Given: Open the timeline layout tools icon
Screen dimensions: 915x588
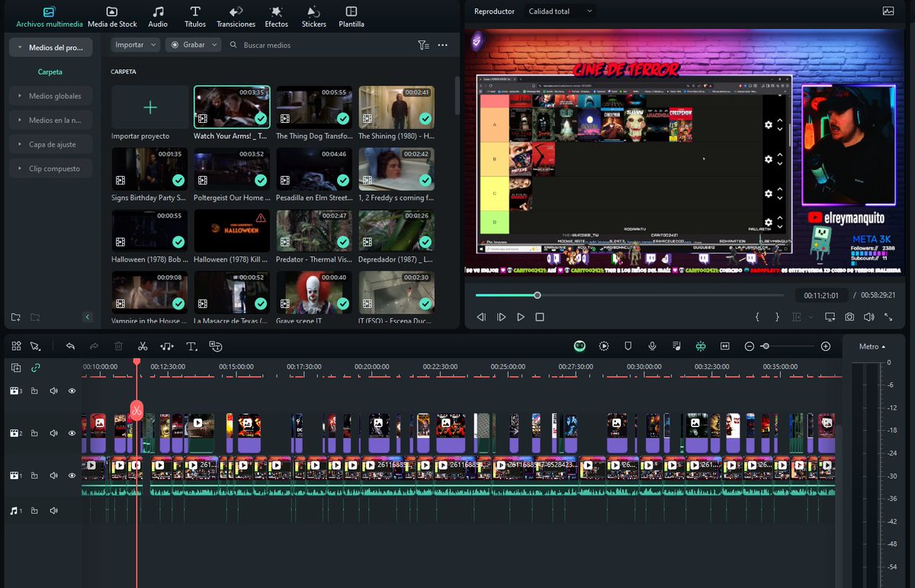Looking at the screenshot, I should [16, 346].
